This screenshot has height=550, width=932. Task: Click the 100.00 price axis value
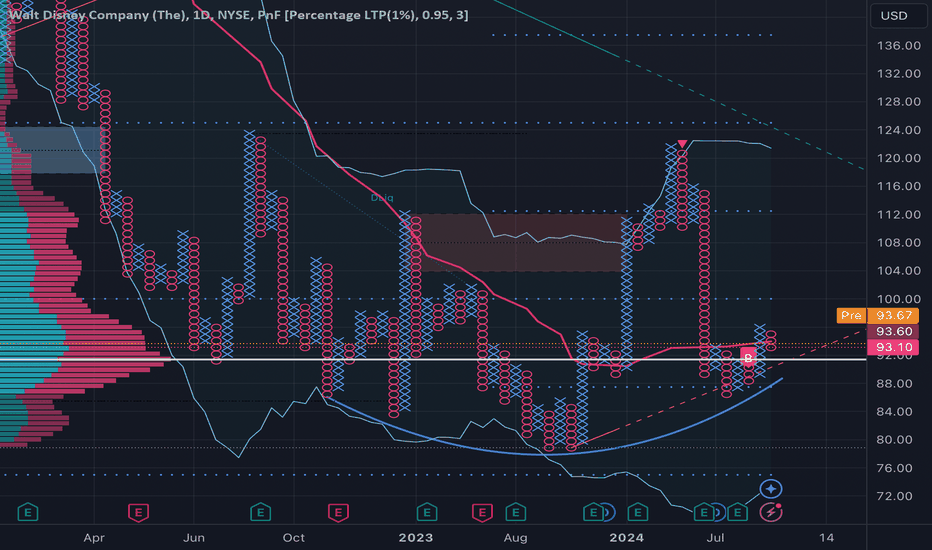pos(898,299)
